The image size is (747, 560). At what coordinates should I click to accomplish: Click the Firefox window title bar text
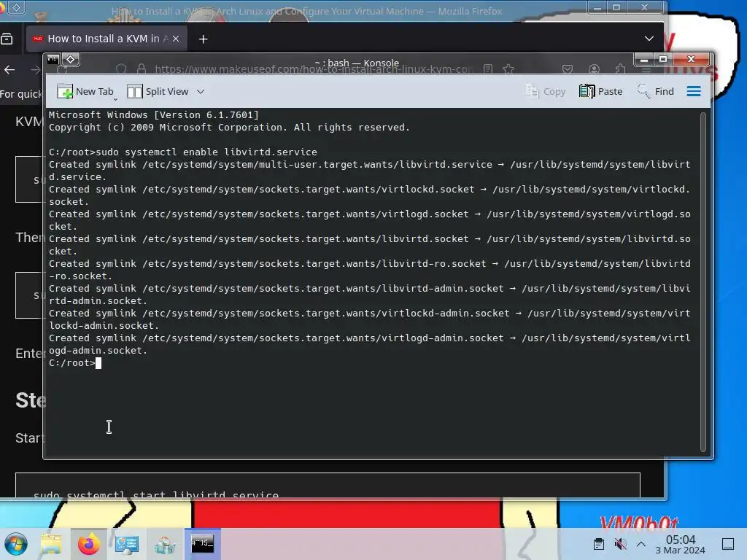306,11
